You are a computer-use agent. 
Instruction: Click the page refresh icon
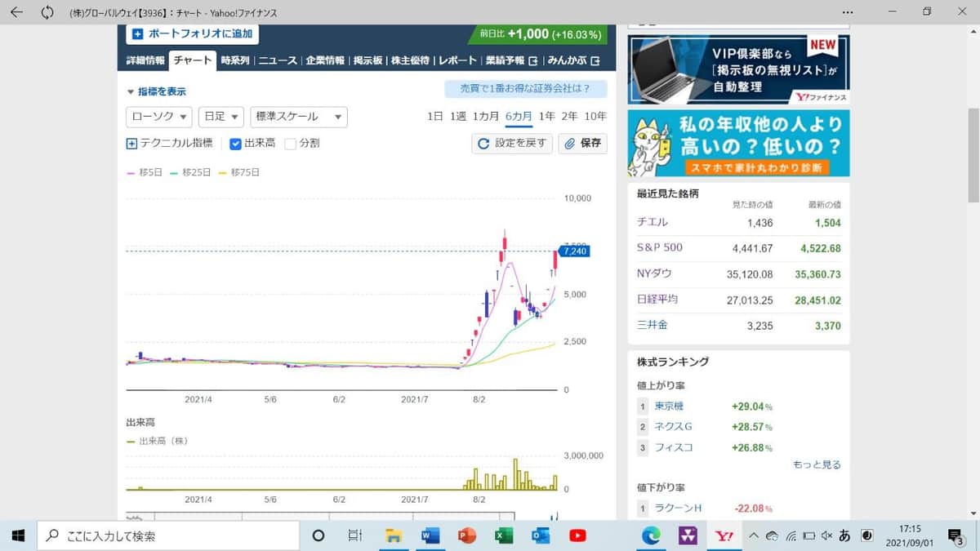[x=47, y=12]
